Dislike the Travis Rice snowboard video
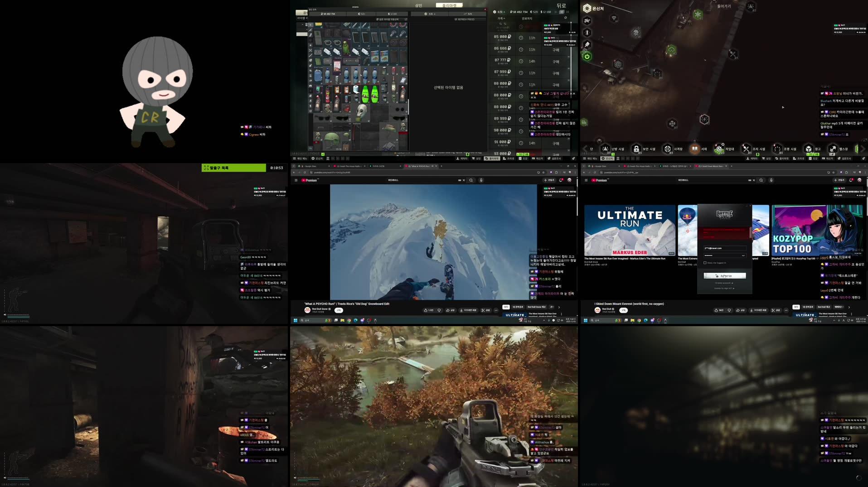868x487 pixels. pos(439,310)
